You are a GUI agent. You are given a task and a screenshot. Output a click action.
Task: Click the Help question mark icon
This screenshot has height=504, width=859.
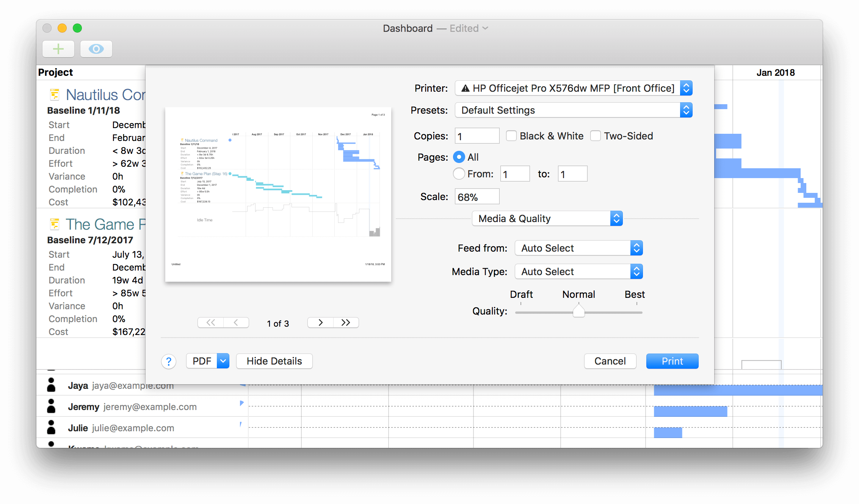pyautogui.click(x=168, y=361)
